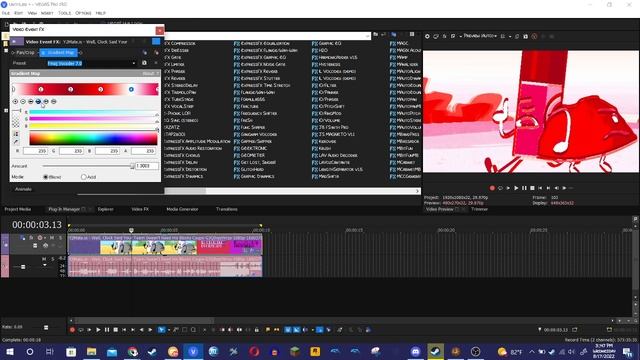Viewport: 640px width, 360px height.
Task: Play the timeline from the transport bar
Action: pos(98,330)
